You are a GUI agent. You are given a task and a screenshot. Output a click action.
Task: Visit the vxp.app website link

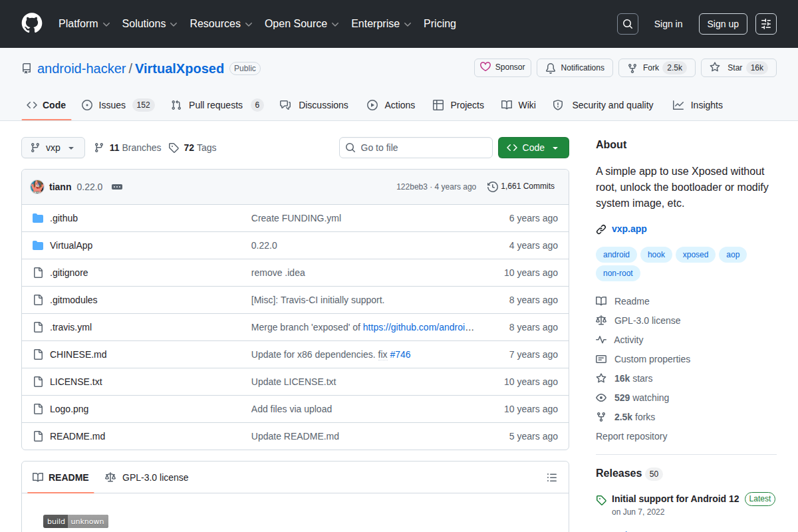[629, 229]
